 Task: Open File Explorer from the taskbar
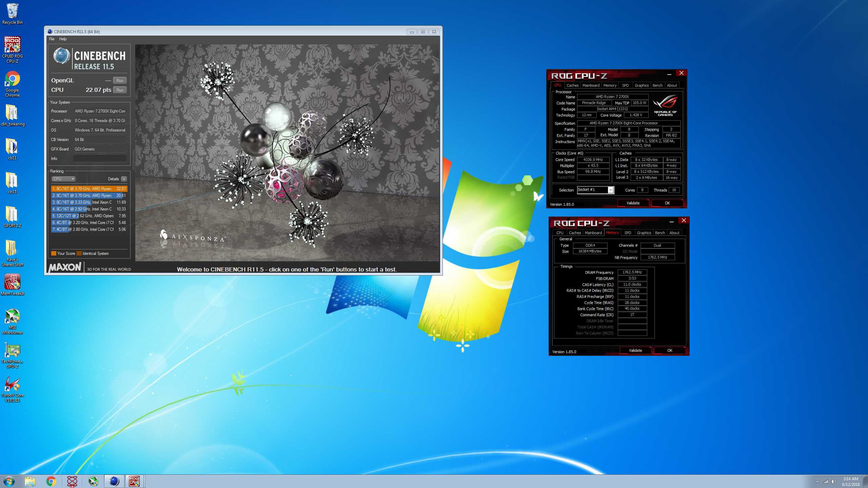tap(30, 481)
